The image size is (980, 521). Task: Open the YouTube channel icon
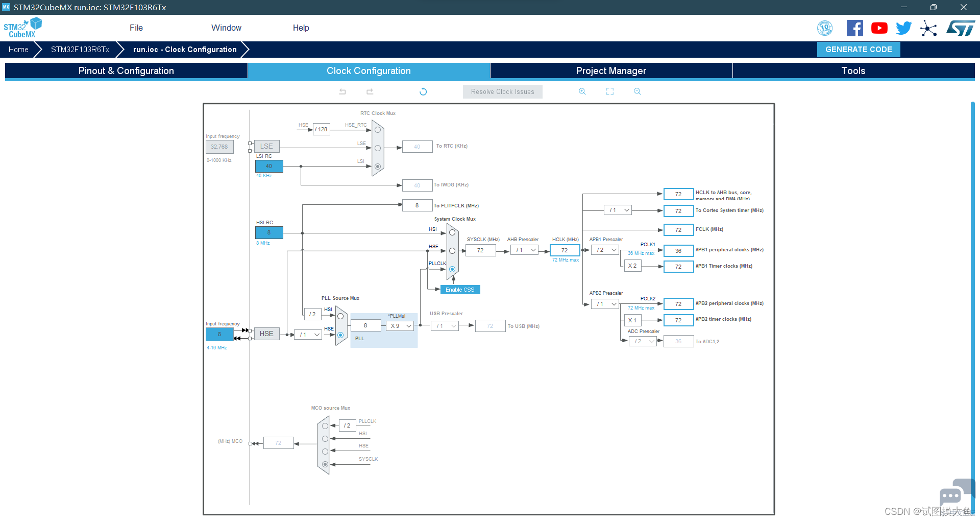pyautogui.click(x=879, y=28)
